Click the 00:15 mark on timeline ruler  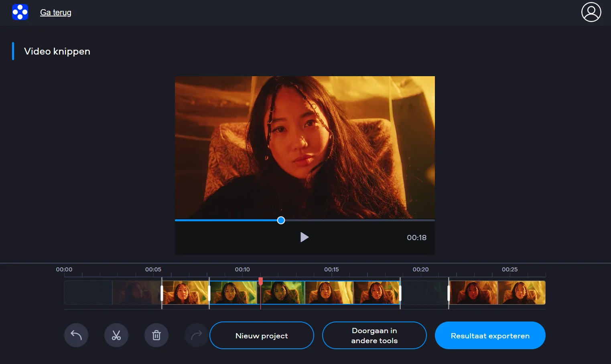click(331, 270)
